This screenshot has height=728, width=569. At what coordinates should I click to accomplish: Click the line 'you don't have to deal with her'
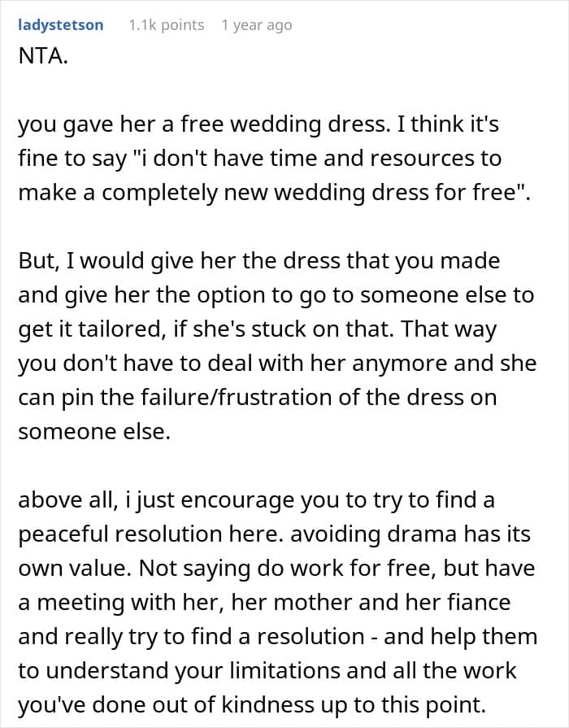pyautogui.click(x=277, y=364)
